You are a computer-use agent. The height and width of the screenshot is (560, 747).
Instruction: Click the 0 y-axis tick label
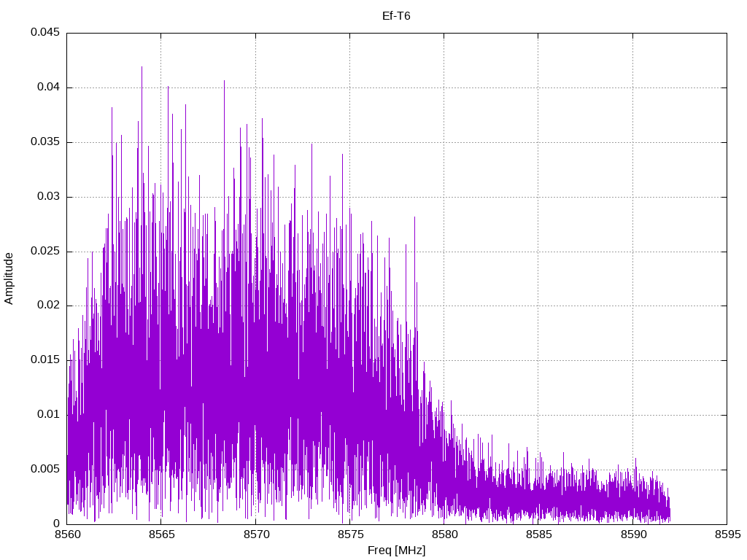point(57,524)
